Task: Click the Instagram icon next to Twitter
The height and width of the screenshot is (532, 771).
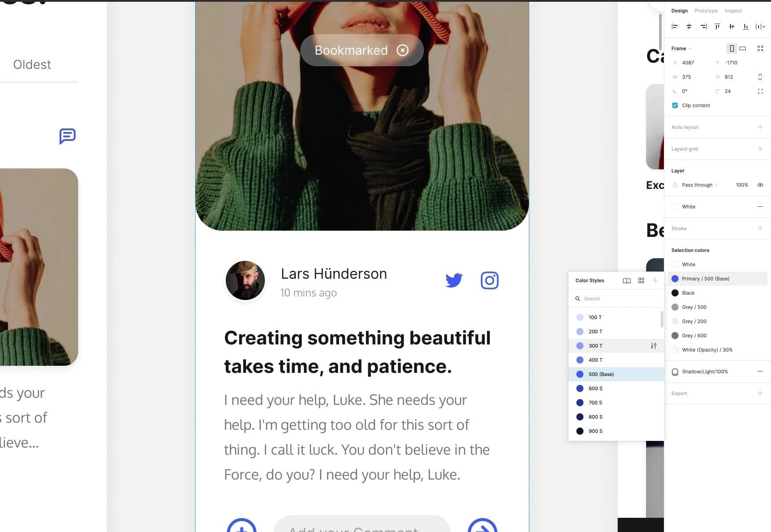Action: point(489,280)
